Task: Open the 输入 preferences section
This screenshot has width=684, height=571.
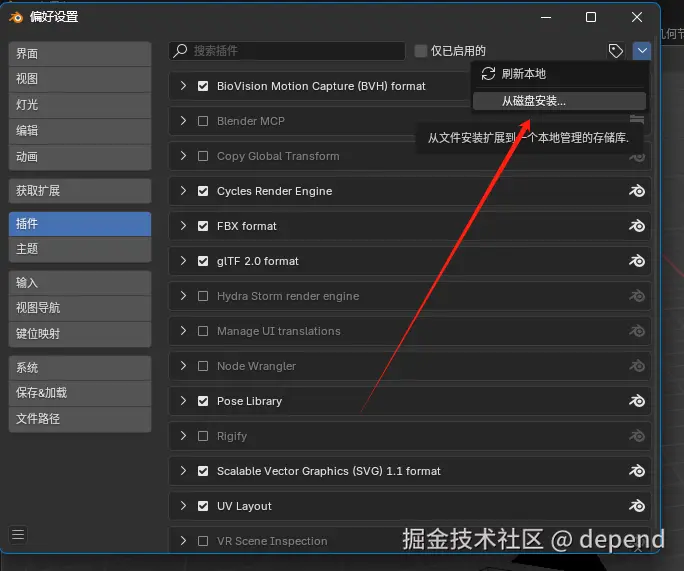Action: pos(80,283)
